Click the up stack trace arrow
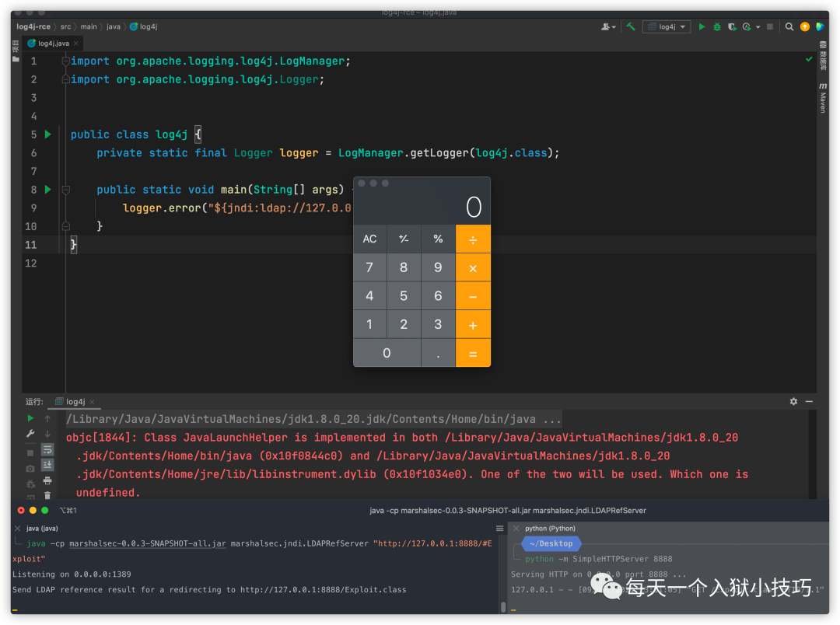The height and width of the screenshot is (625, 840). click(x=47, y=418)
